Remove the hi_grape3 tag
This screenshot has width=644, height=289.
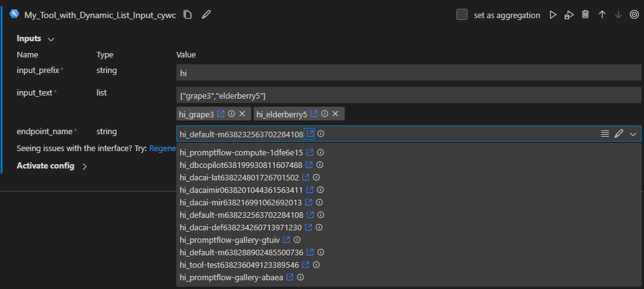point(242,114)
